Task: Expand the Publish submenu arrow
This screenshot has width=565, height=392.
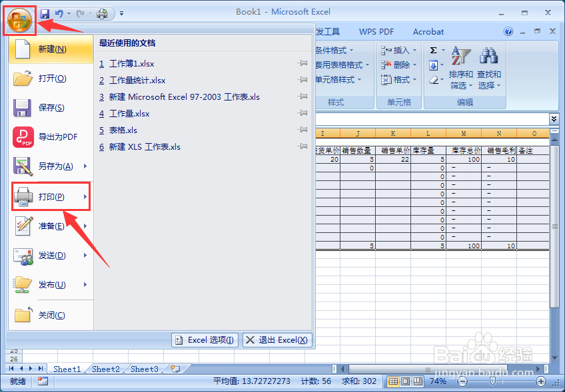Action: (85, 284)
